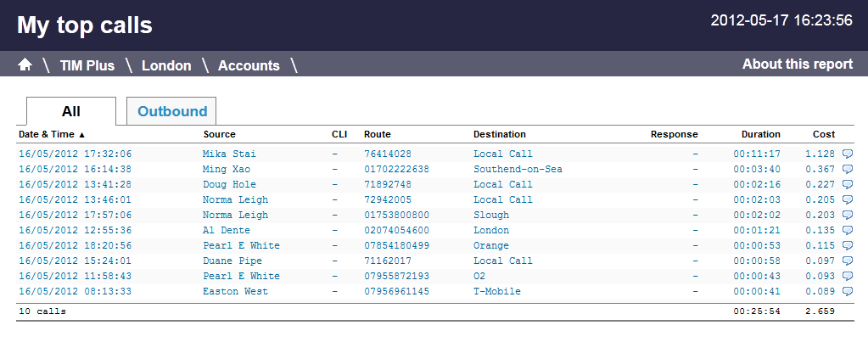Open Accounts breadcrumb link
The width and height of the screenshot is (868, 342).
[x=249, y=65]
